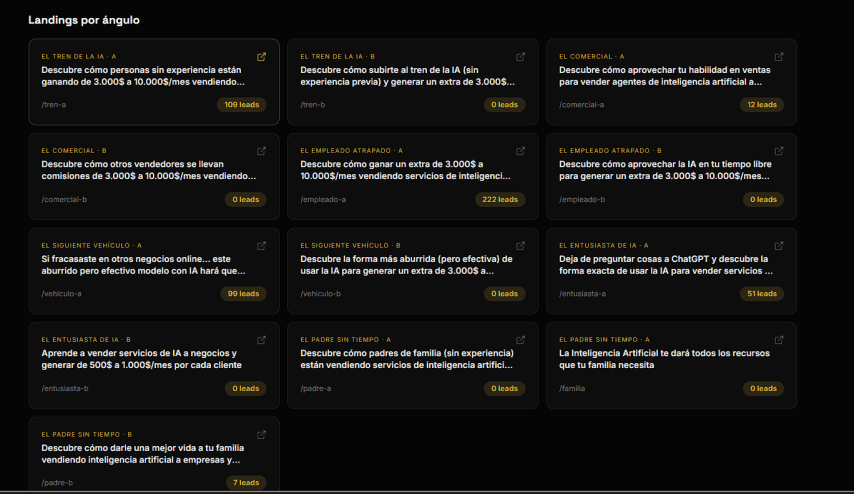Select the /empleado-b path text

click(x=582, y=199)
